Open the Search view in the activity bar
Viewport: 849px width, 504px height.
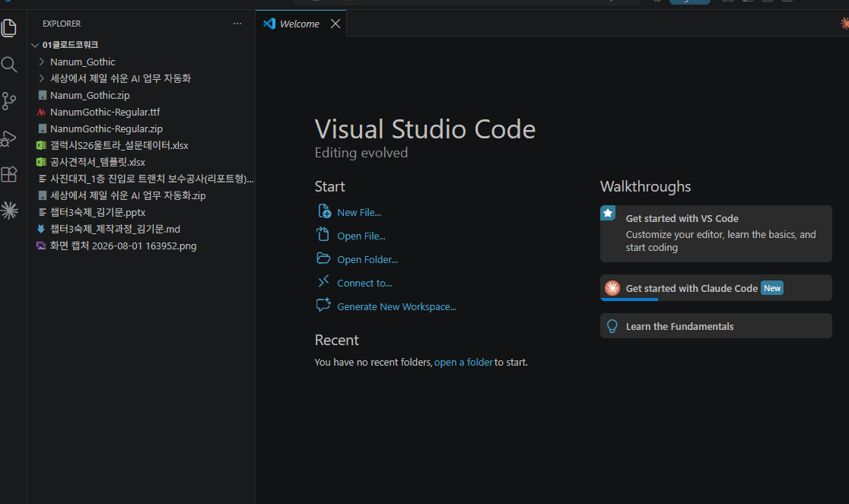(9, 65)
